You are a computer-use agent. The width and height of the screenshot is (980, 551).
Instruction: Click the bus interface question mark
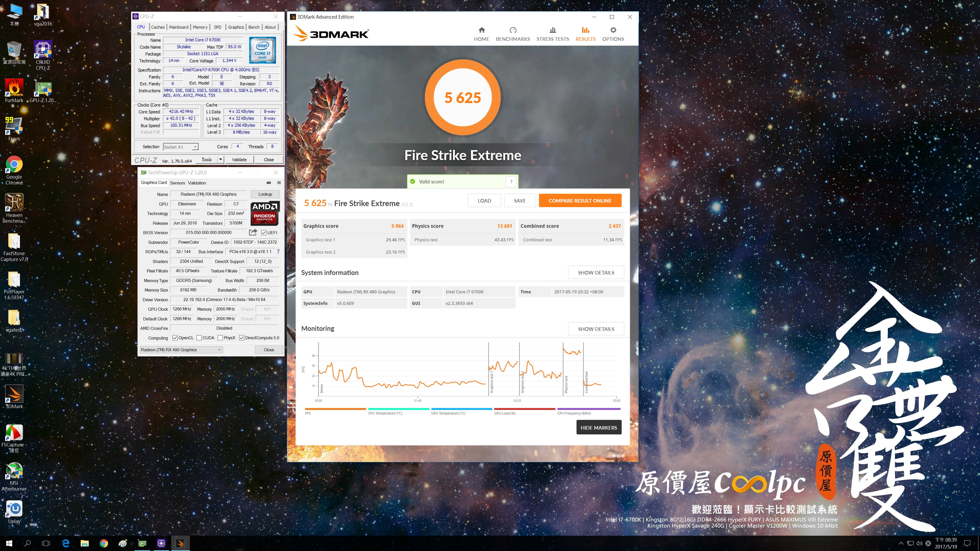tap(278, 251)
